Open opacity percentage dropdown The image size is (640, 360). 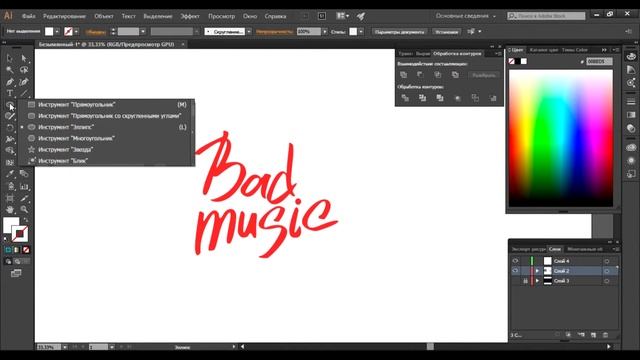point(325,31)
